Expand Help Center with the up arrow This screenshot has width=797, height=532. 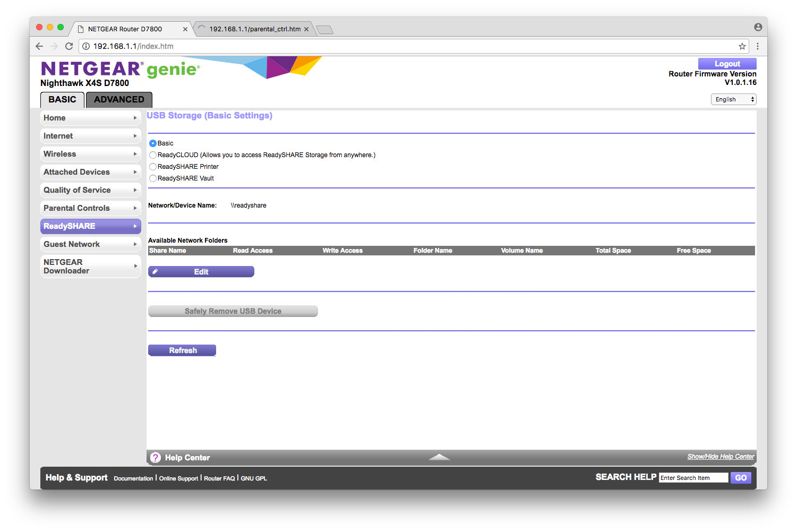[x=439, y=457]
